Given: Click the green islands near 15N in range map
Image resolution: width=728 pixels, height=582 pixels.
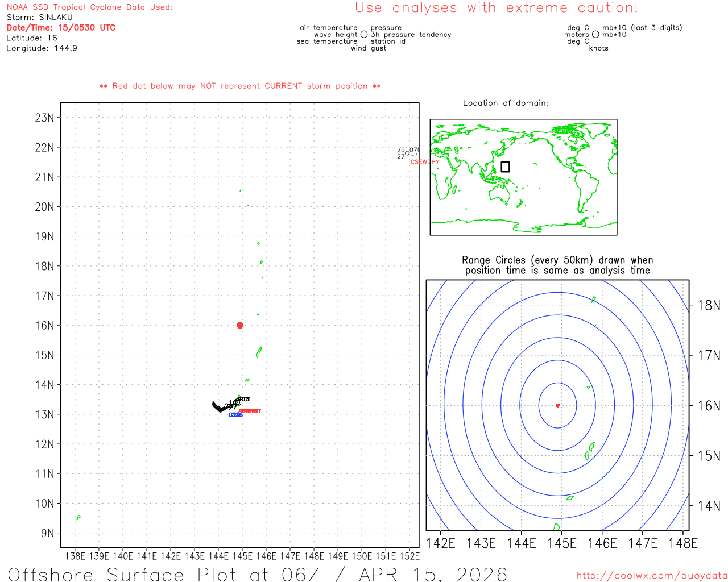Looking at the screenshot, I should tap(590, 451).
